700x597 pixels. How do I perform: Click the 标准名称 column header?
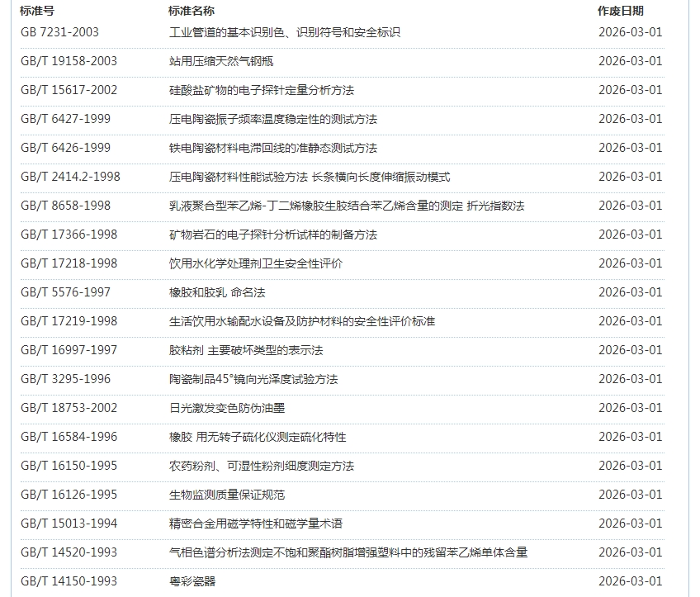click(192, 11)
